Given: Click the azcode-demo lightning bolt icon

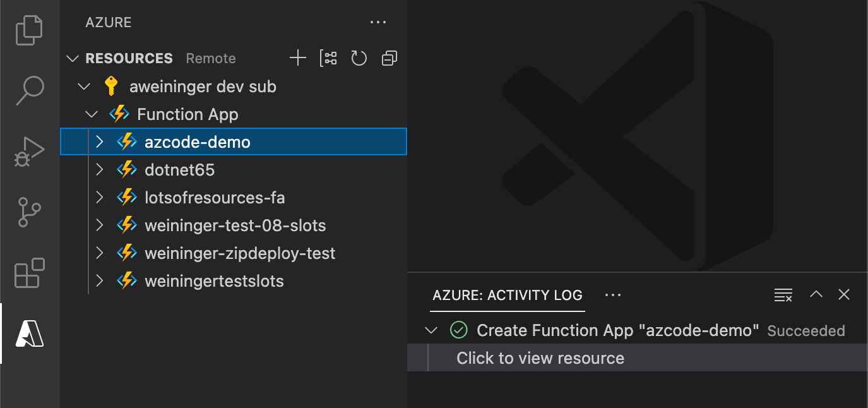Looking at the screenshot, I should 127,141.
